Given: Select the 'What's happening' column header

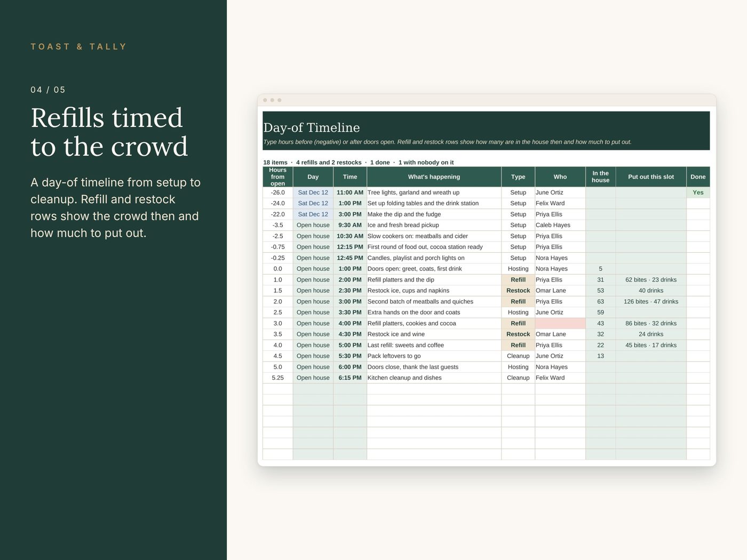Looking at the screenshot, I should coord(434,177).
